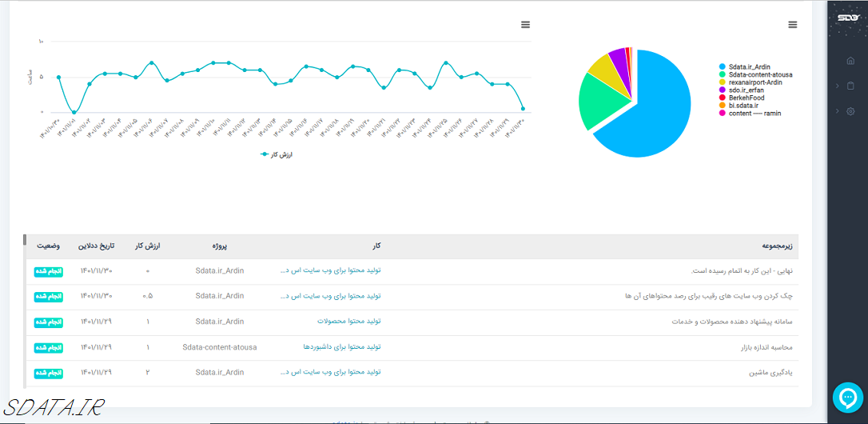The image size is (868, 424).
Task: Expand the chevron beside the gear icon
Action: [836, 111]
